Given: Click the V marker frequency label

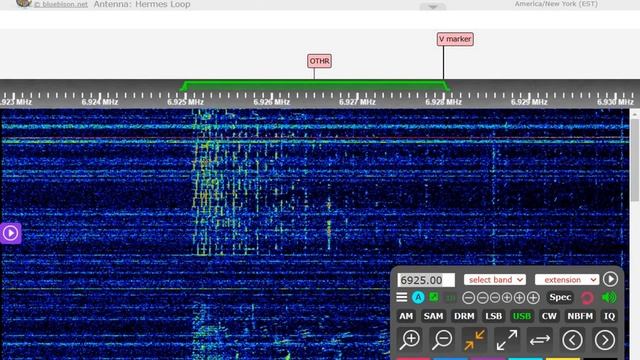Looking at the screenshot, I should [x=455, y=39].
